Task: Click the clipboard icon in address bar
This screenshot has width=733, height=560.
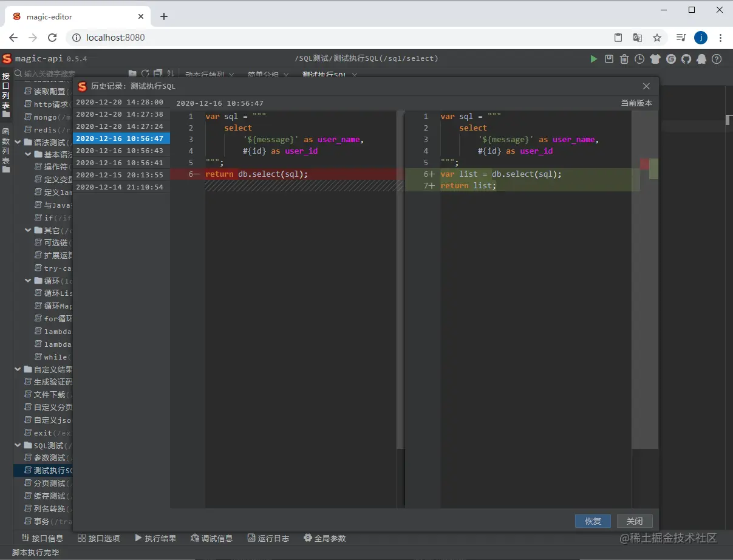Action: click(618, 38)
